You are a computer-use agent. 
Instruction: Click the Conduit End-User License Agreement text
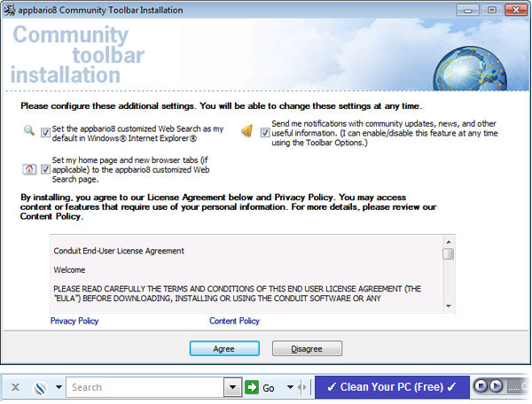119,251
